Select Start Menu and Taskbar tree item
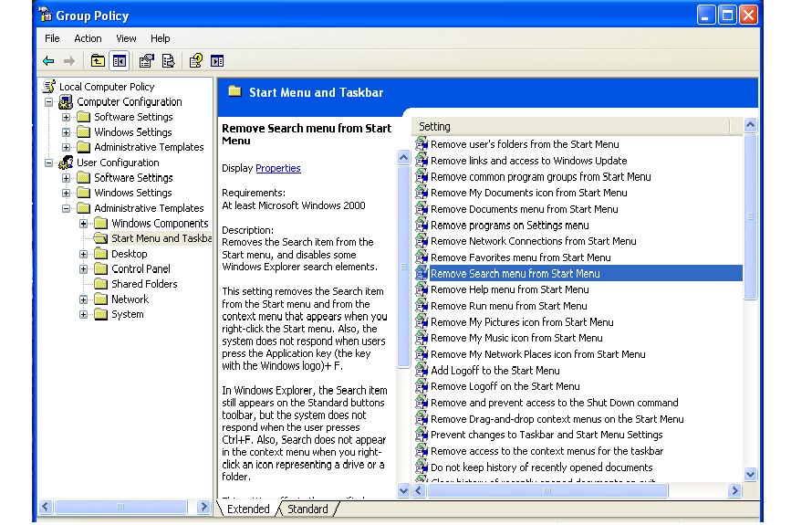The width and height of the screenshot is (812, 525). pyautogui.click(x=161, y=238)
